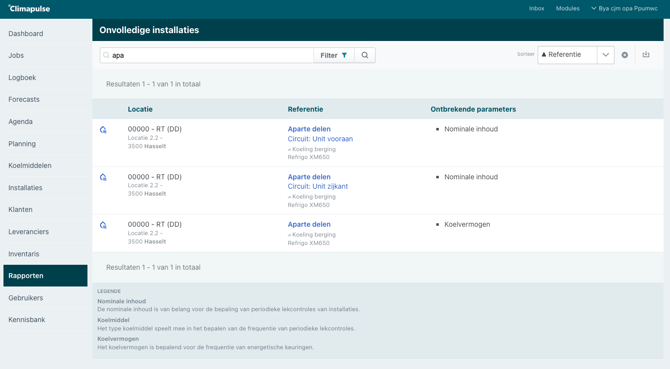Viewport: 670px width, 369px height.
Task: Click the search field containing apa
Action: coord(207,55)
